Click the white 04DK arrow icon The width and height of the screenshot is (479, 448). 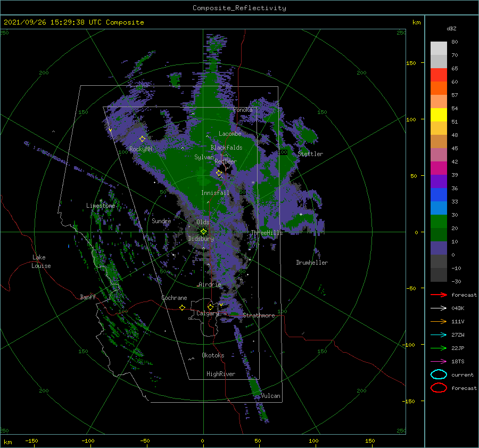pyautogui.click(x=439, y=308)
